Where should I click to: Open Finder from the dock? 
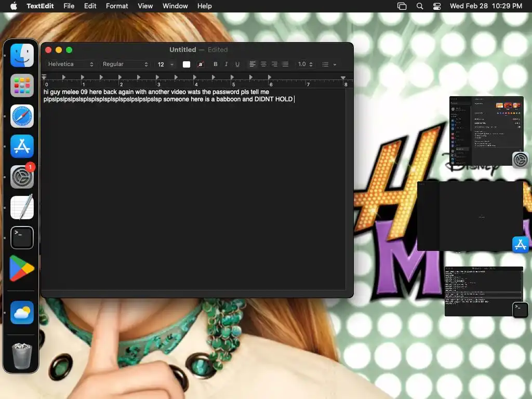[22, 55]
